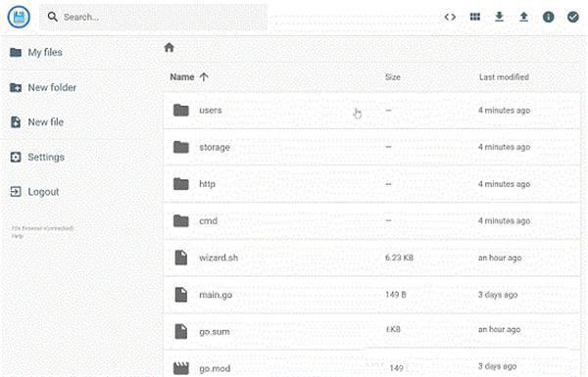This screenshot has height=377, width=588.
Task: Click the wizard.sh file icon
Action: coord(181,258)
